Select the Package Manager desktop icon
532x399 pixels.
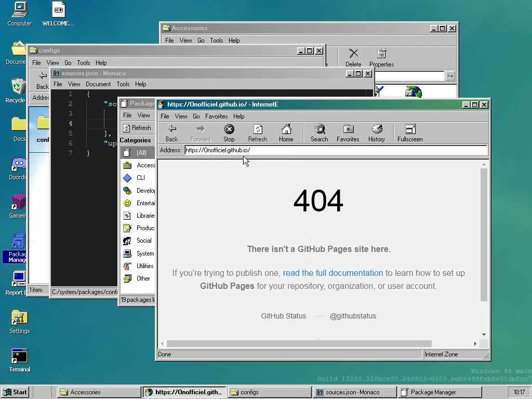click(15, 248)
